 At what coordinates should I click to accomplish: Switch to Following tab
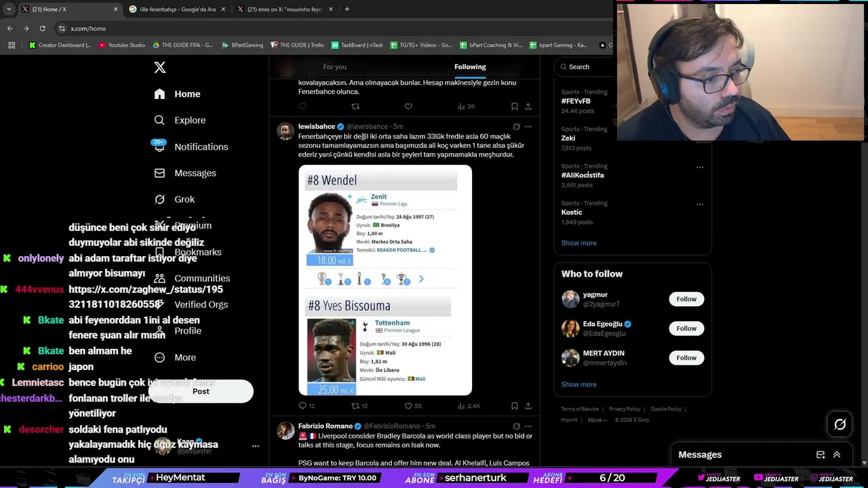click(470, 66)
